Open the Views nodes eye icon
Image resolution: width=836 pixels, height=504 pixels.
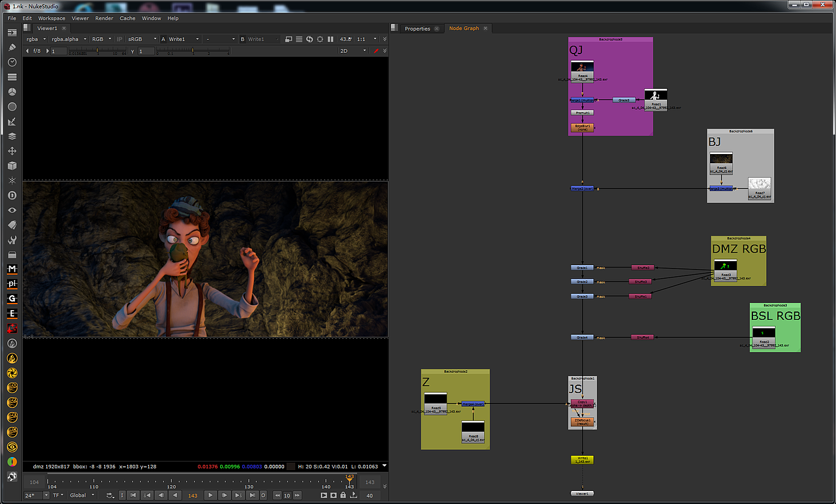click(x=12, y=210)
